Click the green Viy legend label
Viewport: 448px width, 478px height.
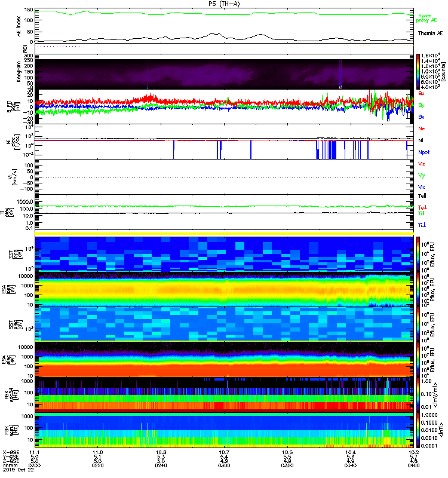coord(421,176)
